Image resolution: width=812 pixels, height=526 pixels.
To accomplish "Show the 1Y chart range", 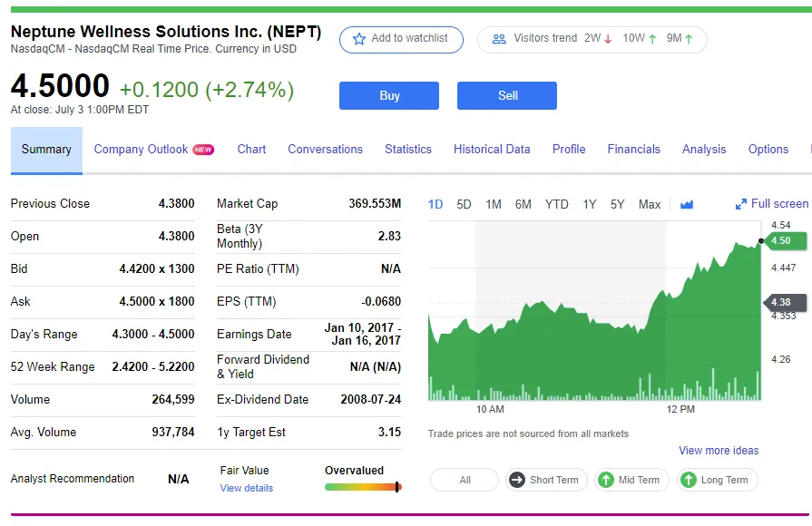I will tap(590, 204).
